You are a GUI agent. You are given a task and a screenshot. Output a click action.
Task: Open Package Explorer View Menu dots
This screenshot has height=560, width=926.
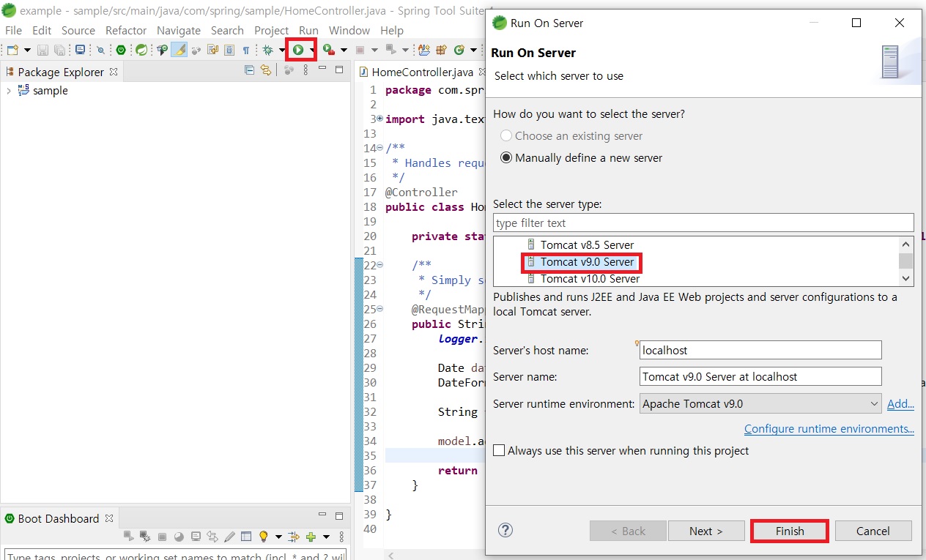(305, 70)
